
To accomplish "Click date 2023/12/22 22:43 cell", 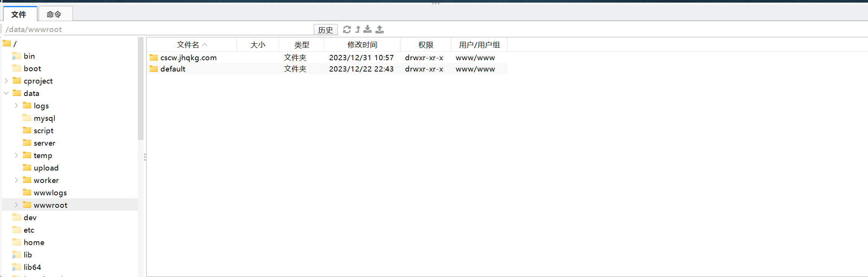I will coord(361,69).
